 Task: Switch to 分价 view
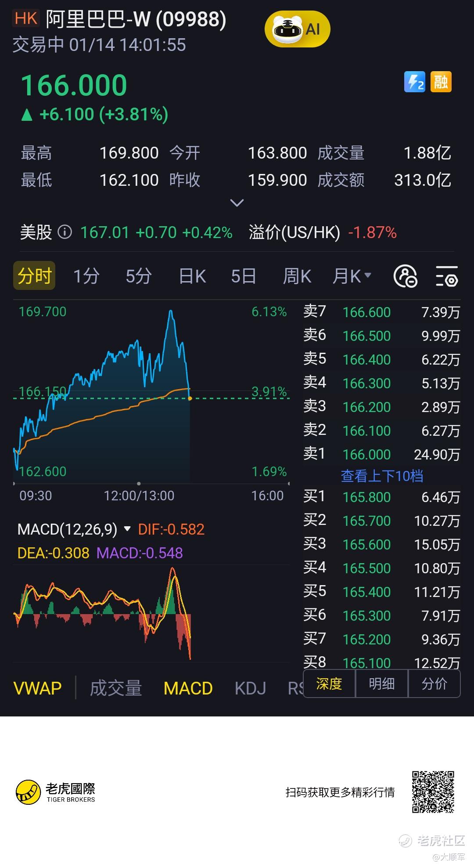coord(434,684)
